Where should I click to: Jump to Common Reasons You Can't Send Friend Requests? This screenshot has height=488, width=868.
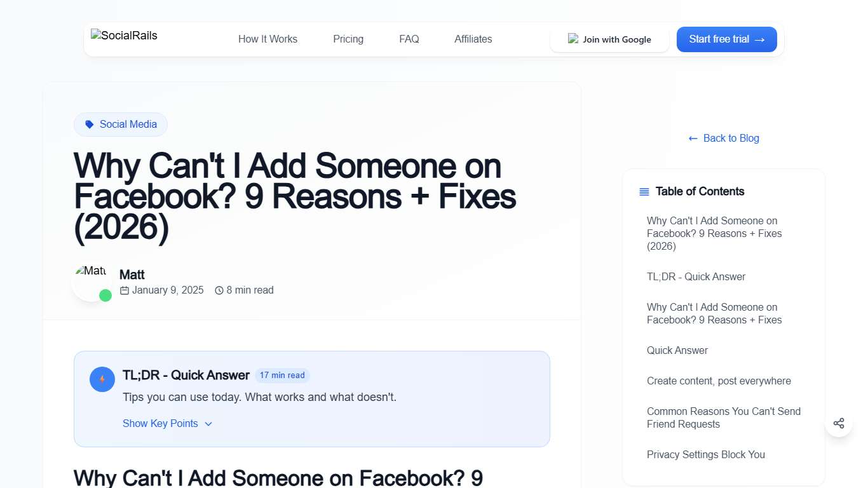tap(723, 417)
